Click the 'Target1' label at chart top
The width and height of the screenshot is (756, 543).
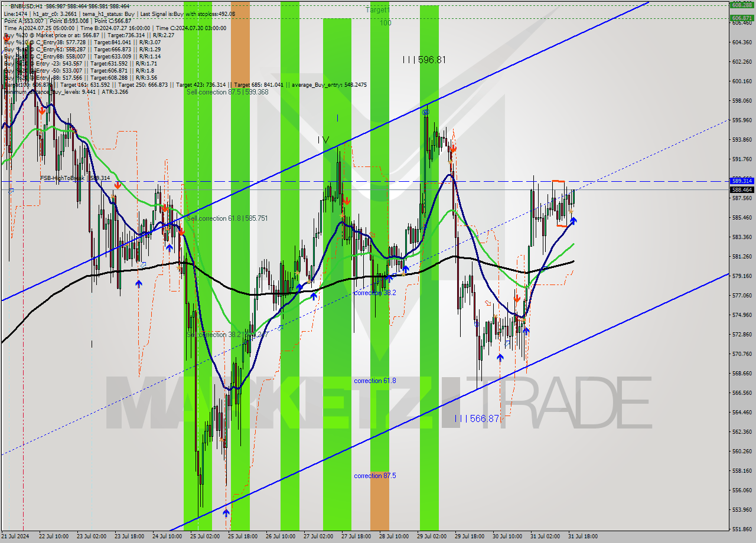pos(377,10)
